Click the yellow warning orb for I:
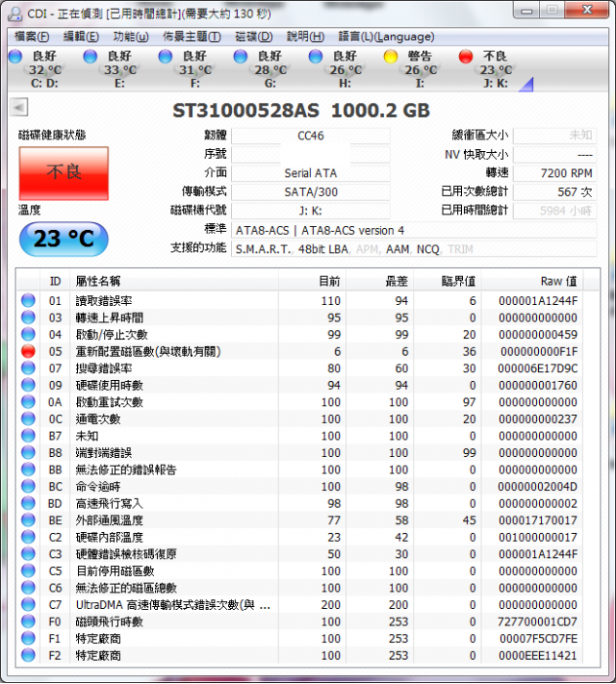 391,56
